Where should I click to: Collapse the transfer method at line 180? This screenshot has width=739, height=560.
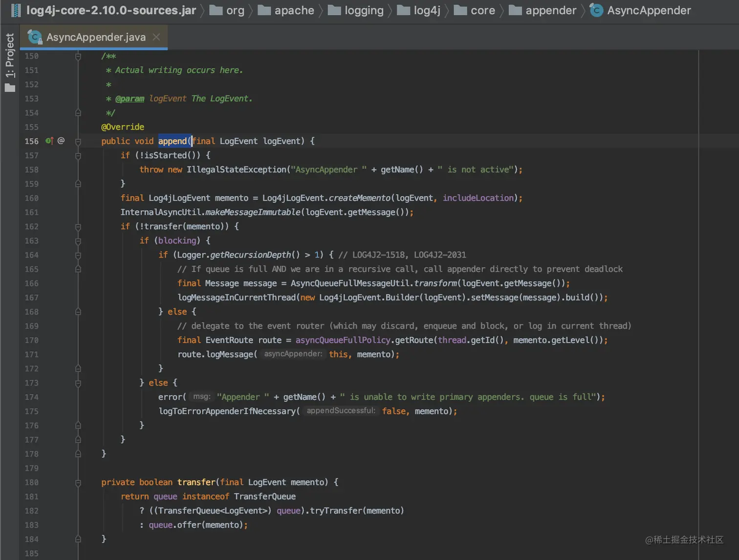[x=78, y=482]
